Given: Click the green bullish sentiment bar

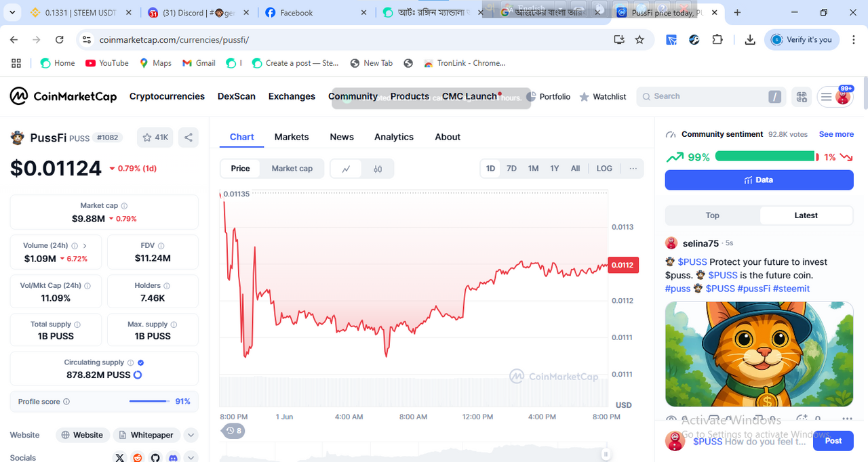Looking at the screenshot, I should coord(764,156).
